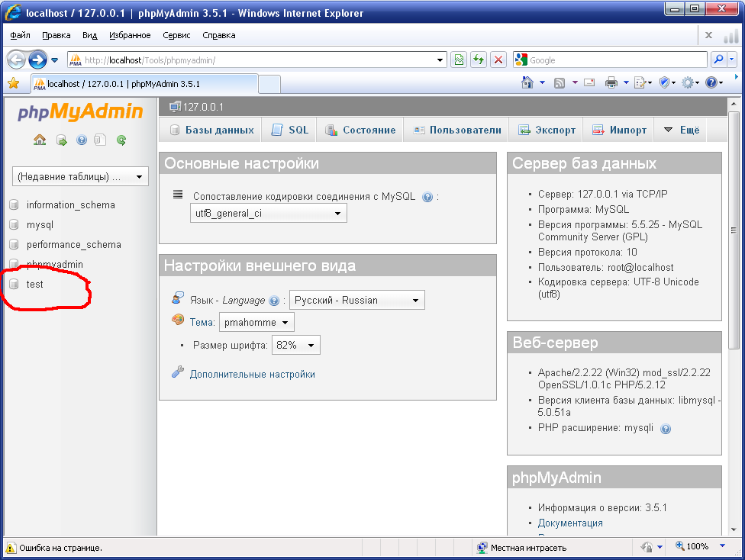Viewport: 745px width, 560px height.
Task: Open the Экспорт tab
Action: [x=547, y=130]
